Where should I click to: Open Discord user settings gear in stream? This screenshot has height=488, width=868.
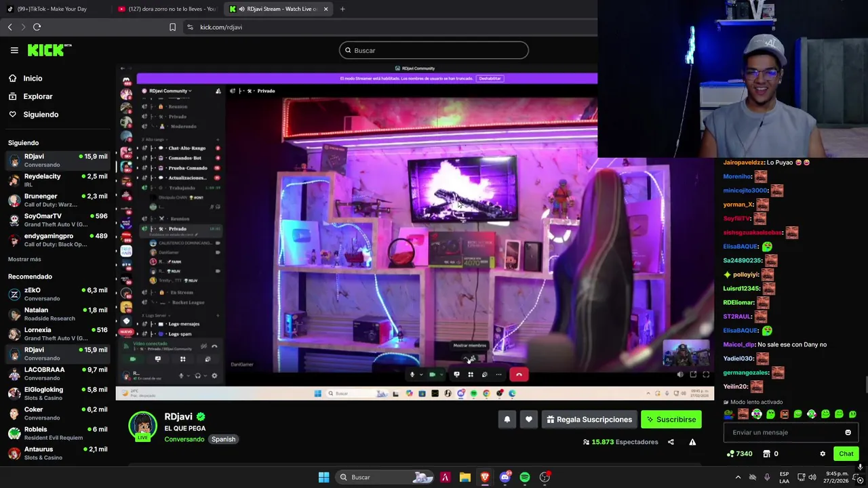[214, 375]
